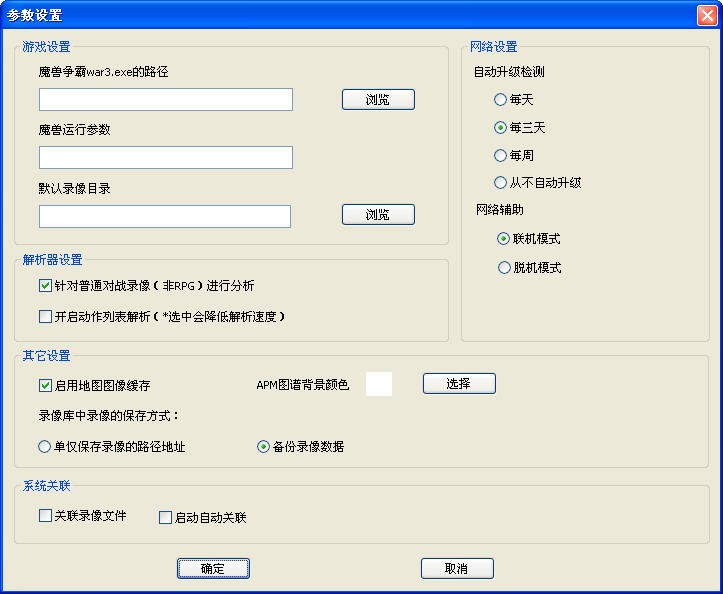723x594 pixels.
Task: Click the 确定 button
Action: (x=213, y=569)
